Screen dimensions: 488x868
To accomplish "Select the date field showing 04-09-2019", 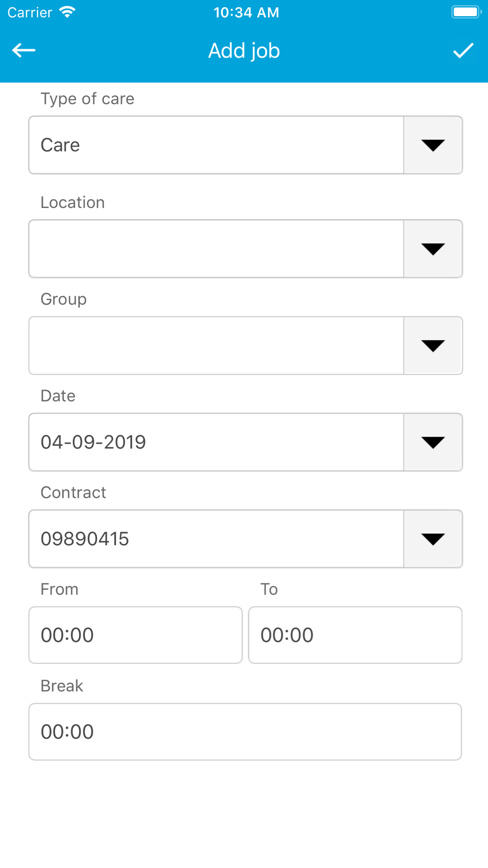I will pyautogui.click(x=216, y=442).
